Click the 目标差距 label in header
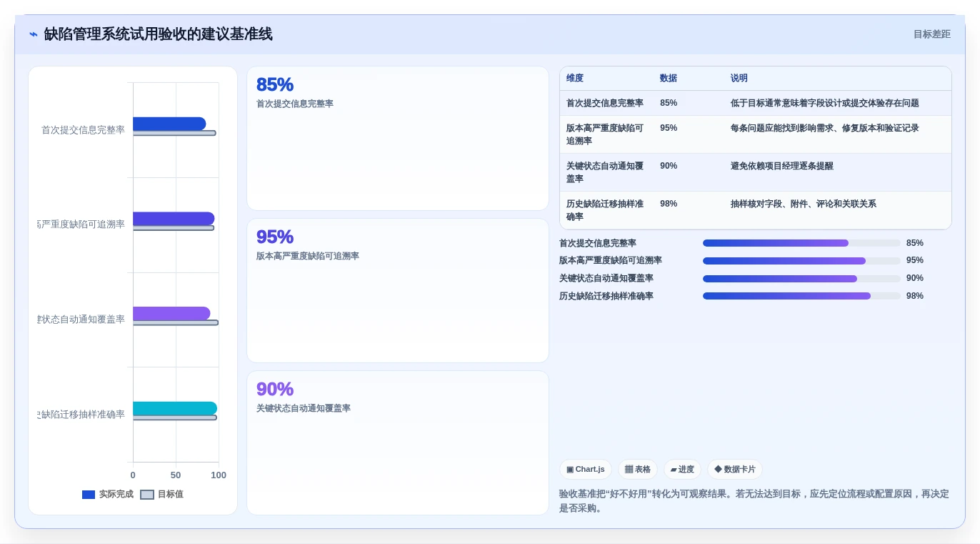This screenshot has width=980, height=544. (931, 34)
